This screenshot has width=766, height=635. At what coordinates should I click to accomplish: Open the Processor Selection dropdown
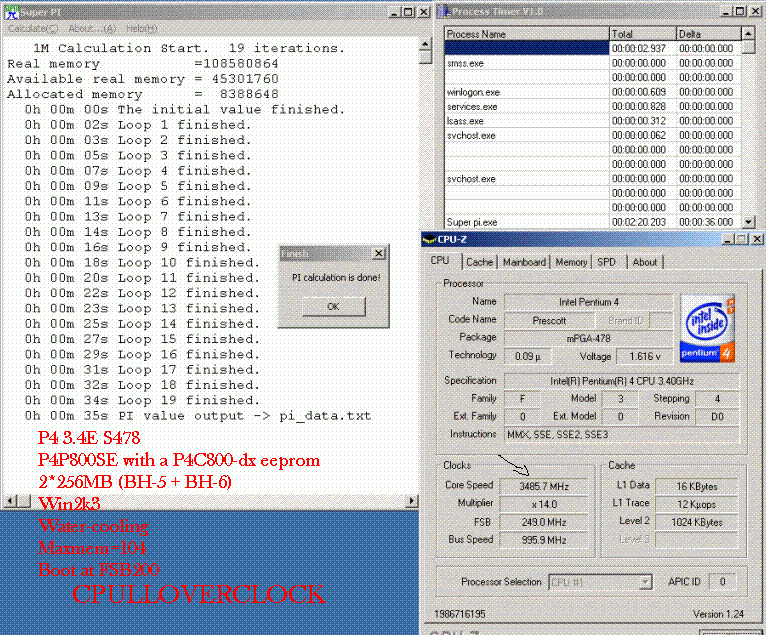click(x=645, y=582)
